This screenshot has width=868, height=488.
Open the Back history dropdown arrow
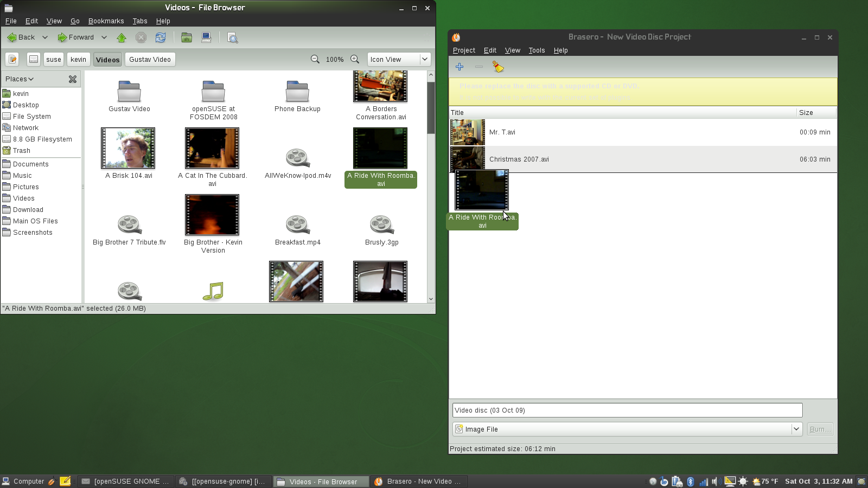pyautogui.click(x=45, y=37)
